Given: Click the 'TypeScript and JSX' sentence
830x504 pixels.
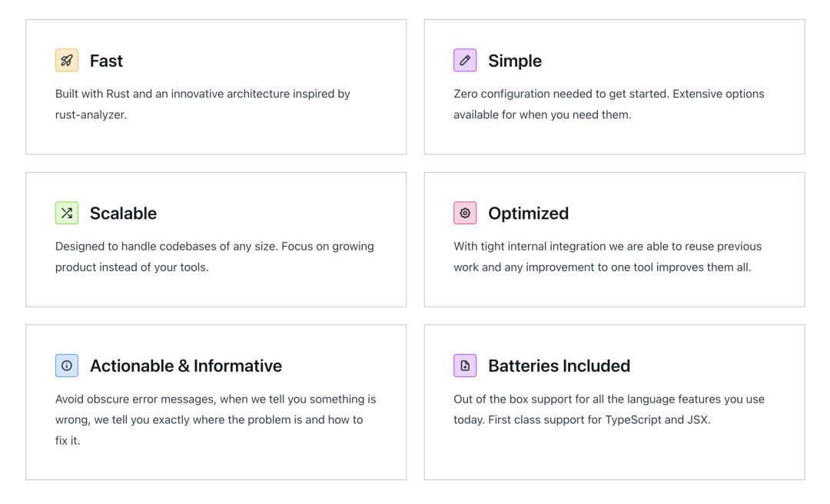Looking at the screenshot, I should pos(599,419).
